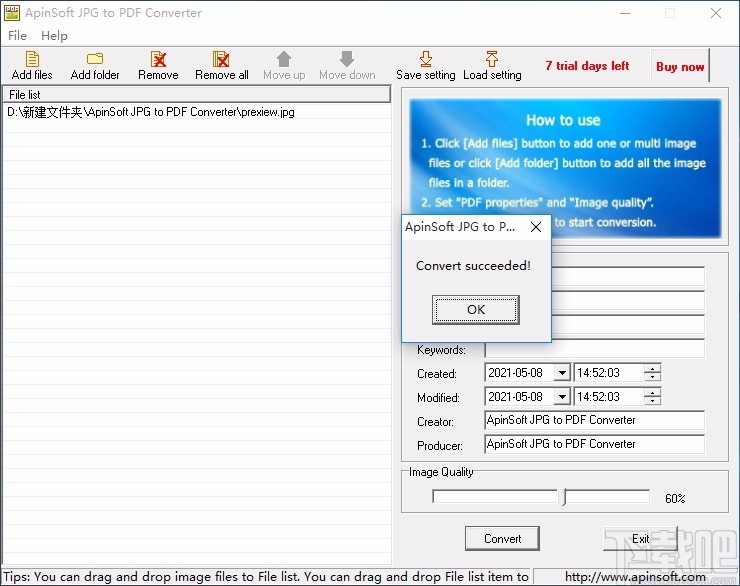Click the 7 trial days left label

coord(587,66)
